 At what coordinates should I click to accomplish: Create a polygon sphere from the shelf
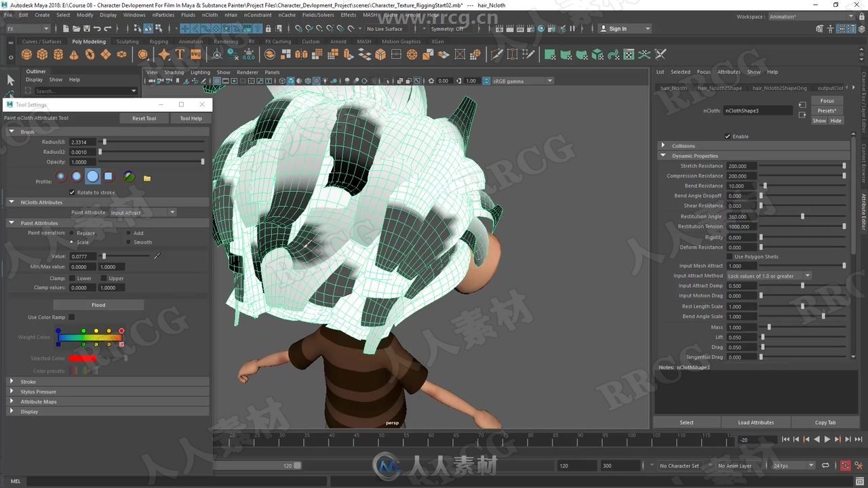26,55
